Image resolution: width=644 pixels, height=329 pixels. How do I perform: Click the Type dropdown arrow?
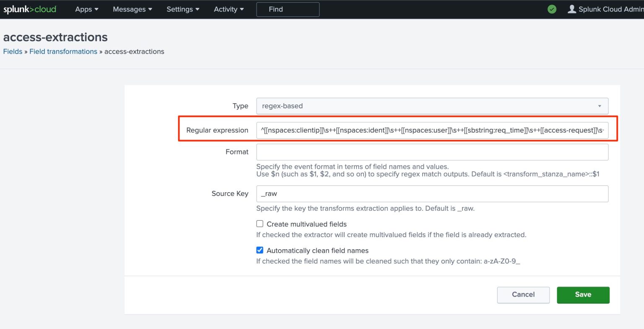pyautogui.click(x=600, y=106)
